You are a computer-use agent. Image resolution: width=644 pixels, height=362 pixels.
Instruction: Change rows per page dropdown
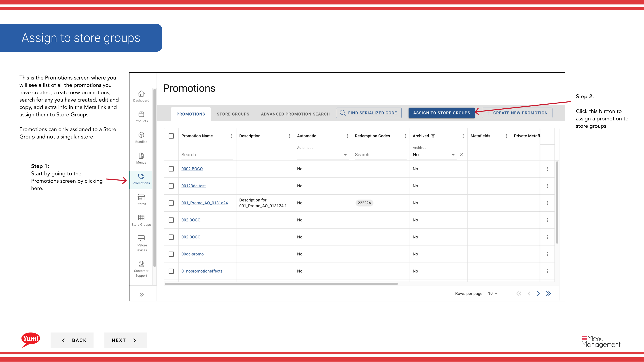coord(493,294)
